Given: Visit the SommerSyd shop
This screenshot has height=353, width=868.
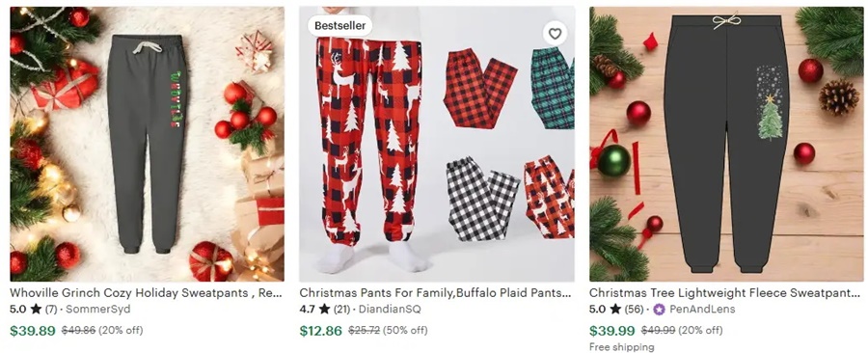Looking at the screenshot, I should pos(98,310).
